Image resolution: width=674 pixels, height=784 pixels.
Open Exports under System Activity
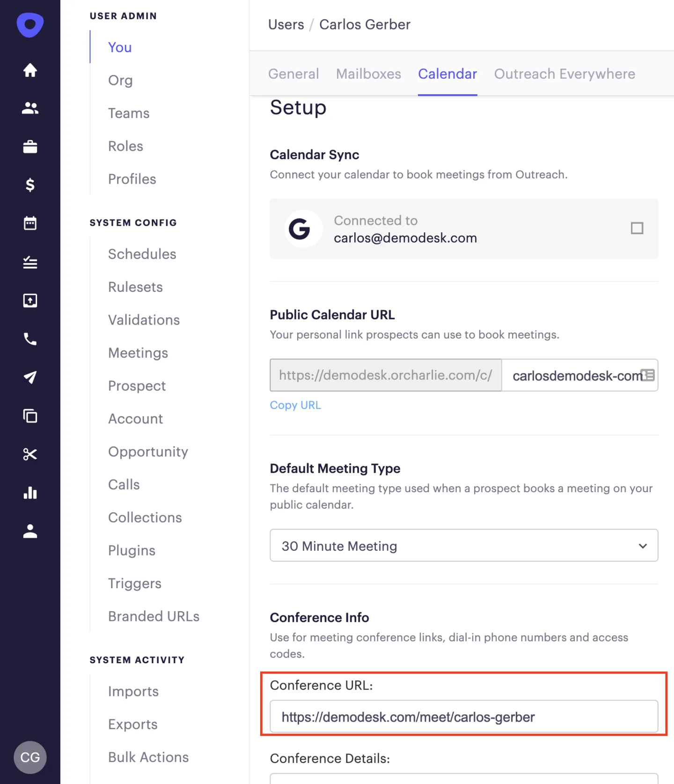pos(133,725)
